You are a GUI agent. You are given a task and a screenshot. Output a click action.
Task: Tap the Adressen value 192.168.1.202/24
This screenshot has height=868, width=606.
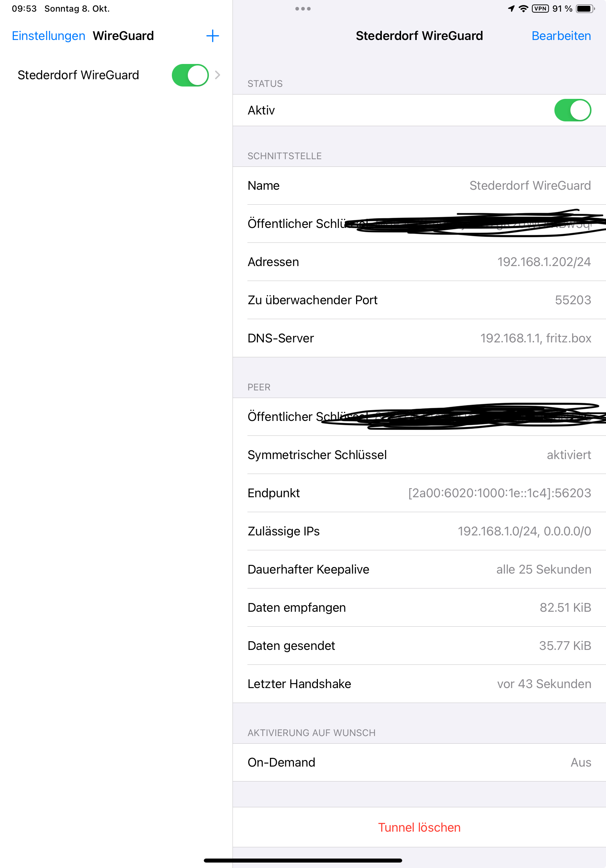pos(544,262)
